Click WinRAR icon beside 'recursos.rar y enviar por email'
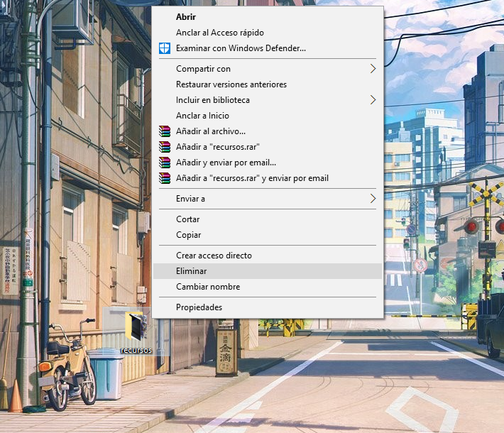504x433 pixels. pos(165,178)
